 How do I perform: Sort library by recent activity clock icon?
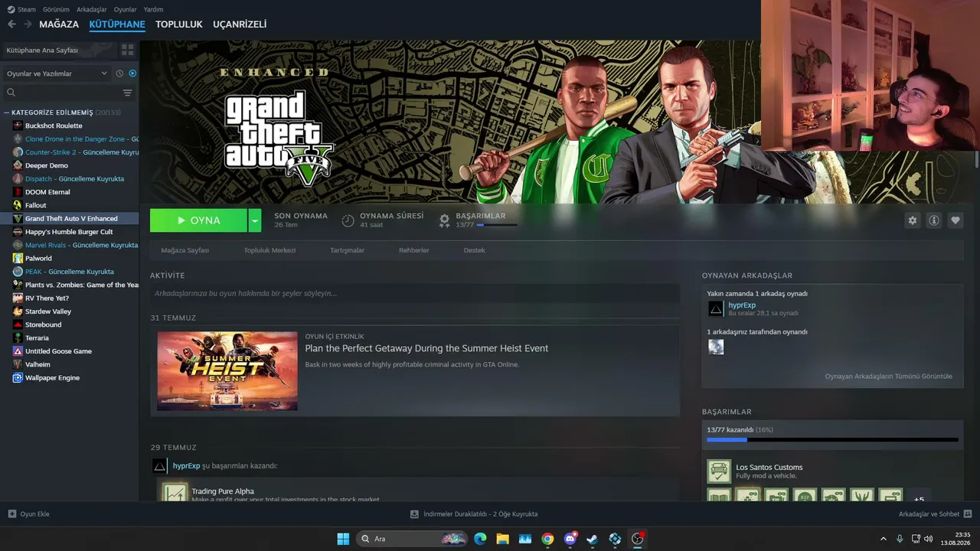coord(119,73)
